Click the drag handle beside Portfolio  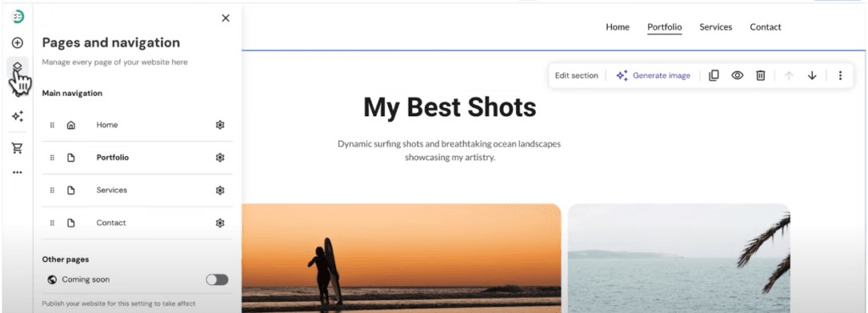coord(53,158)
